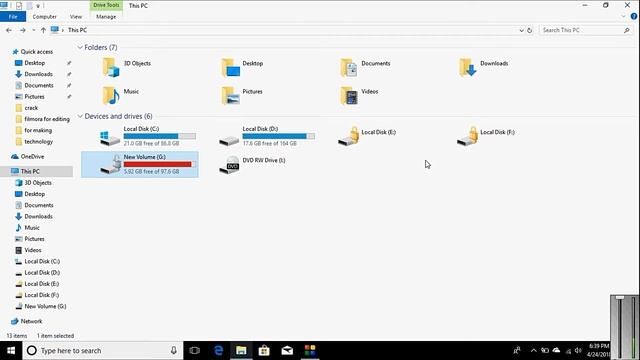640x360 pixels.
Task: Switch to the Manage ribbon tab
Action: (106, 17)
